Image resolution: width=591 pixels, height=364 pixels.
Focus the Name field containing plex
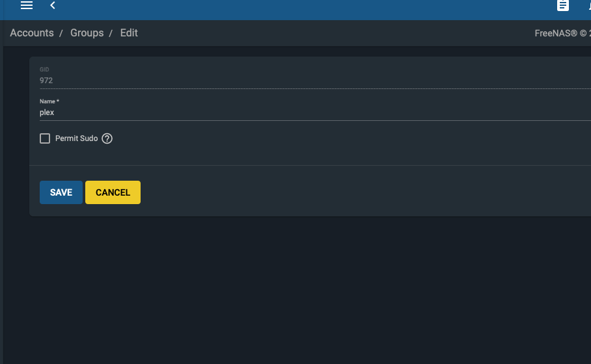(315, 112)
